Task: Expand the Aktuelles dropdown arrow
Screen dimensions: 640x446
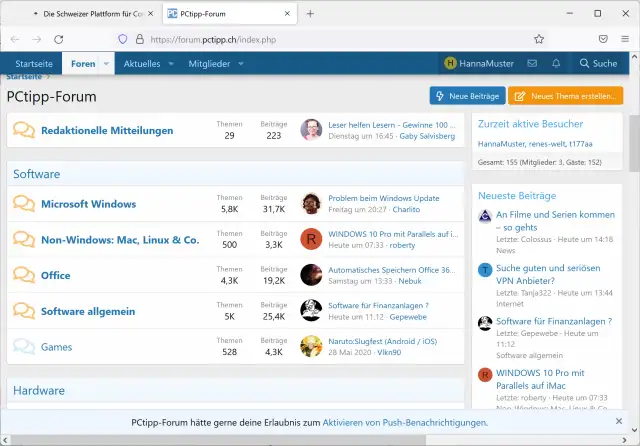Action: (x=170, y=63)
